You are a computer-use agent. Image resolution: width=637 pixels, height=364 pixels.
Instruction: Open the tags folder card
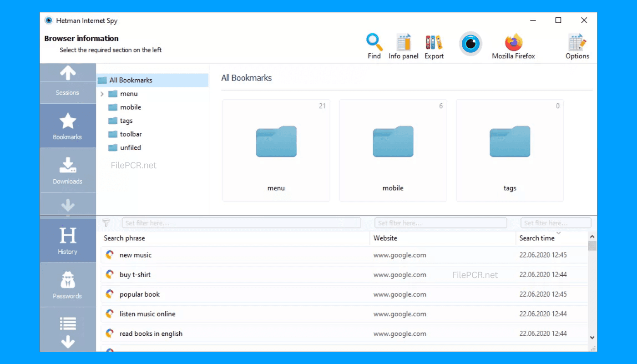(x=510, y=151)
